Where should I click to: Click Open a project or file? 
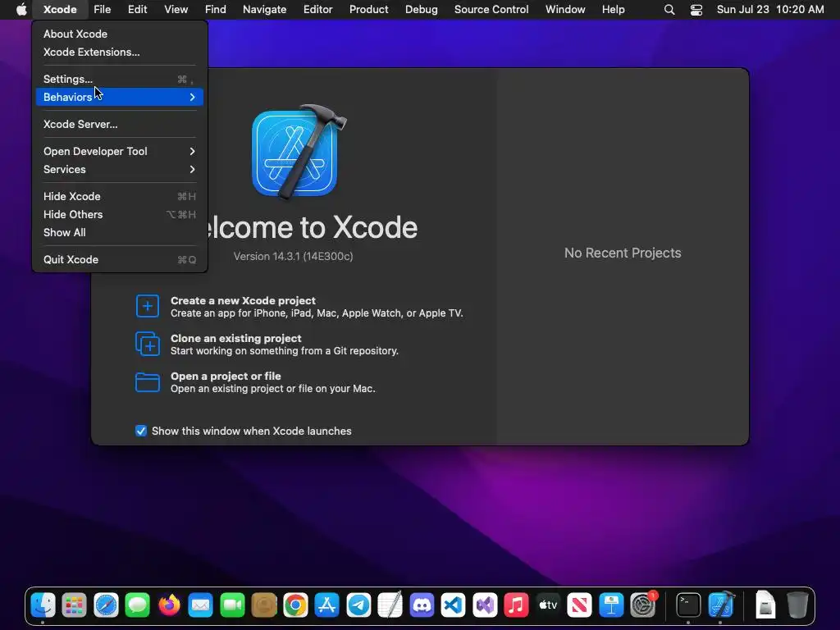click(226, 376)
